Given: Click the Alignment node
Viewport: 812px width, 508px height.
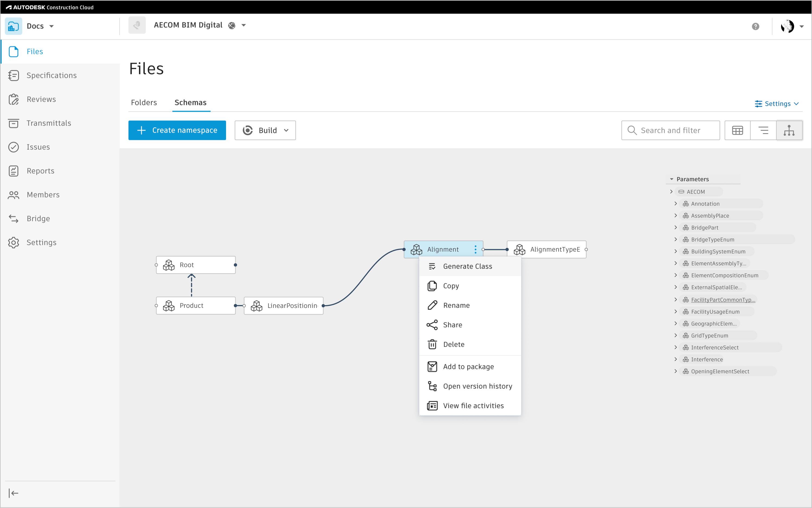Looking at the screenshot, I should 443,249.
